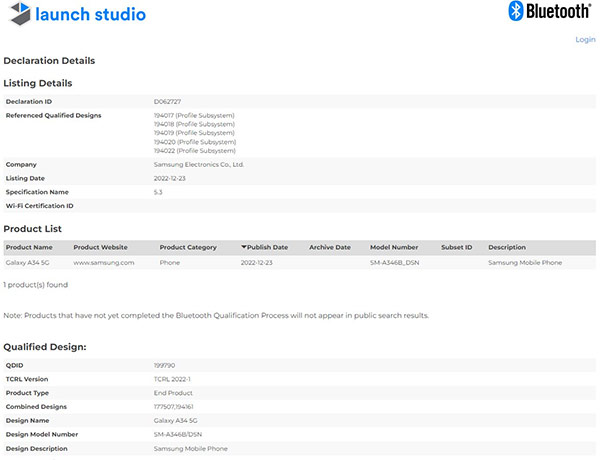Click referenced design 194018 (Profile Subsystem)
The height and width of the screenshot is (460, 600).
point(194,124)
